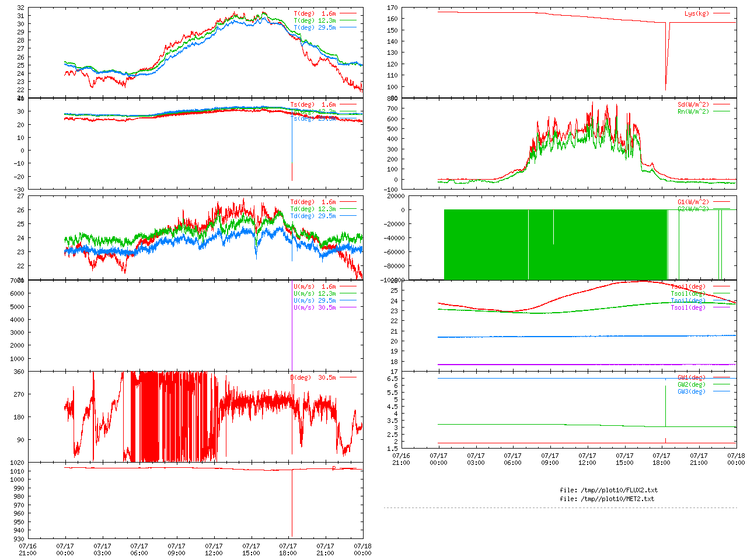This screenshot has width=747, height=560.
Task: Click the "GW2(deg)" legend label
Action: tap(692, 384)
